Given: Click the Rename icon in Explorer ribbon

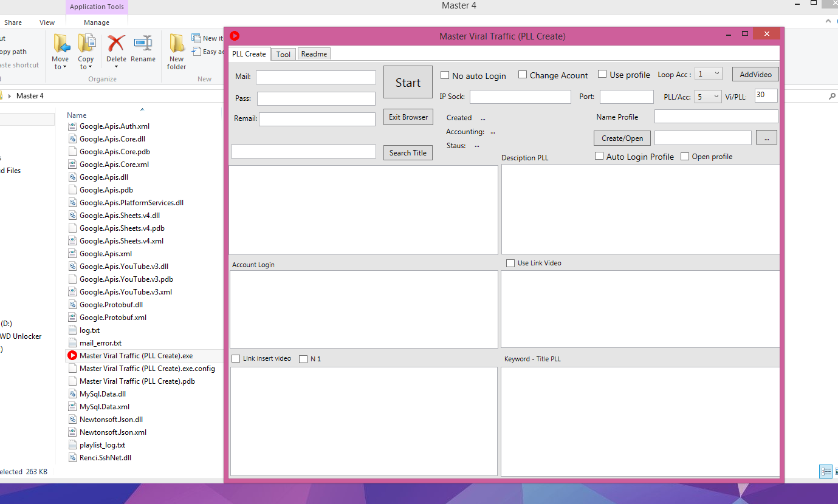Looking at the screenshot, I should pyautogui.click(x=143, y=43).
